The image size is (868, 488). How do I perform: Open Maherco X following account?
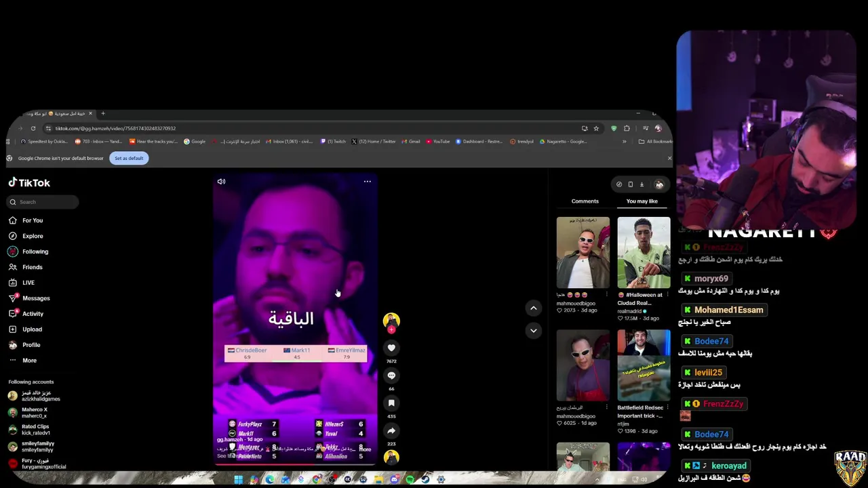click(x=27, y=413)
